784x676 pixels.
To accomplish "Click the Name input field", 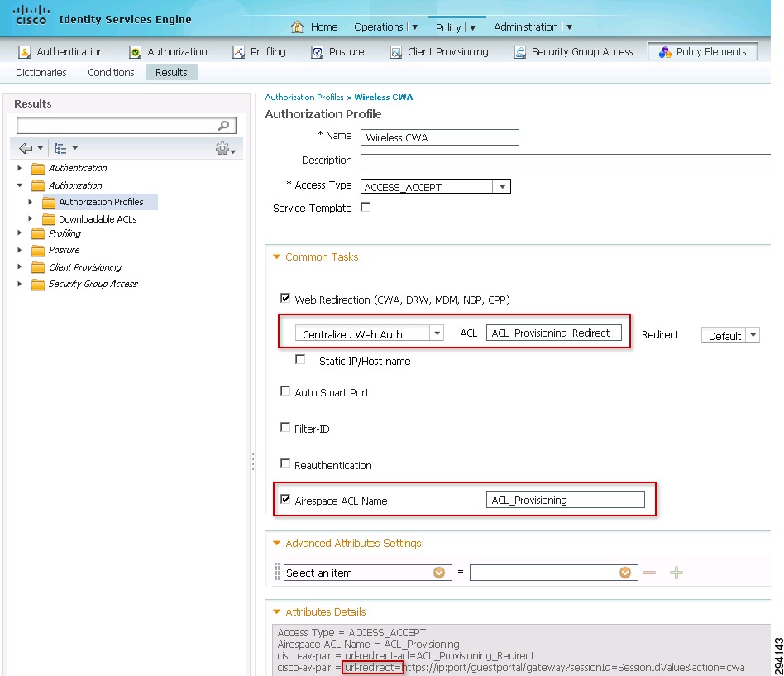I will click(x=439, y=137).
